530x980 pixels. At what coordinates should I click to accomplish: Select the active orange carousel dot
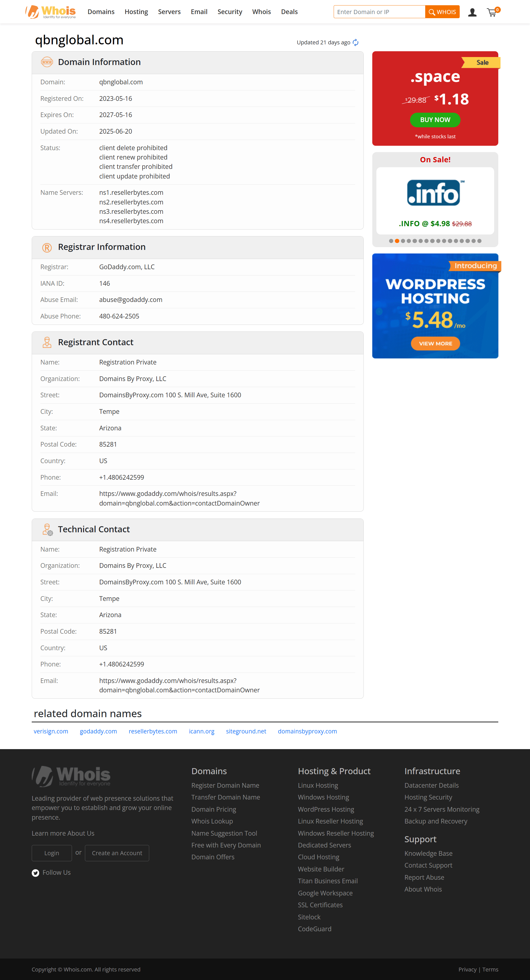point(397,241)
